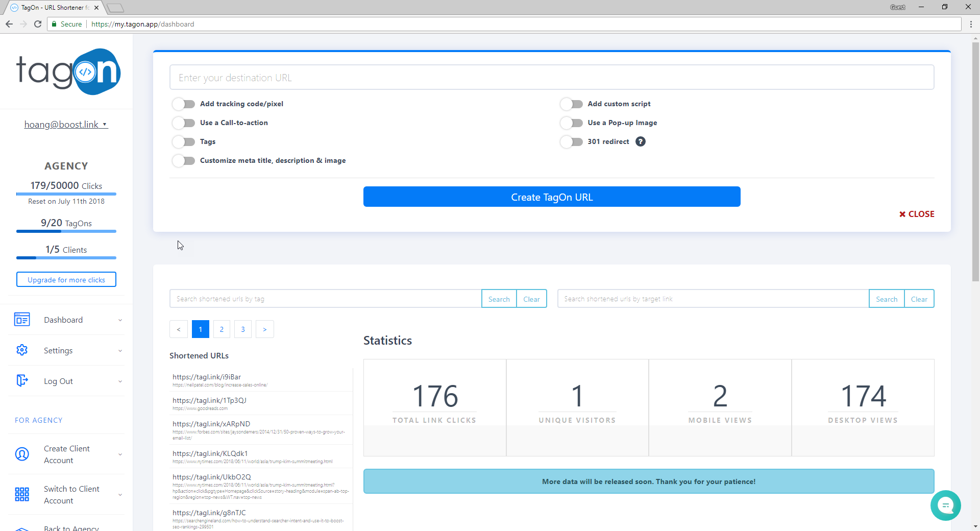This screenshot has height=531, width=980.
Task: Click Search next to target link field
Action: coord(887,299)
